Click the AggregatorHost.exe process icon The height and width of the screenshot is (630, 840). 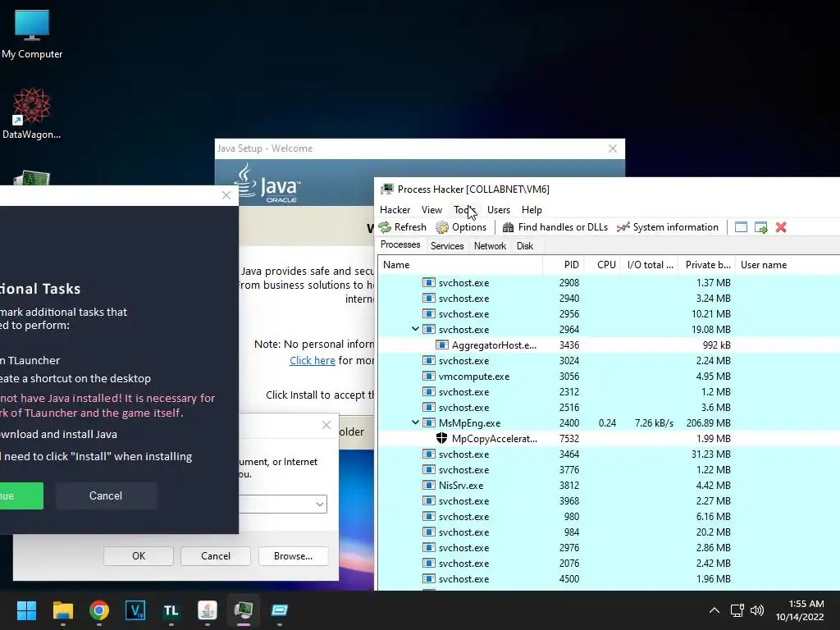click(441, 345)
